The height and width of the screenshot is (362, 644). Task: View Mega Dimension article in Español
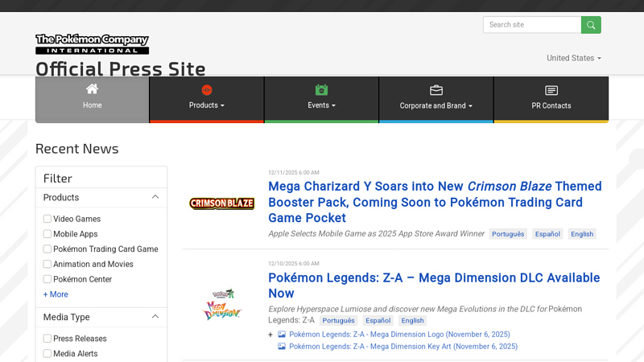pos(378,320)
